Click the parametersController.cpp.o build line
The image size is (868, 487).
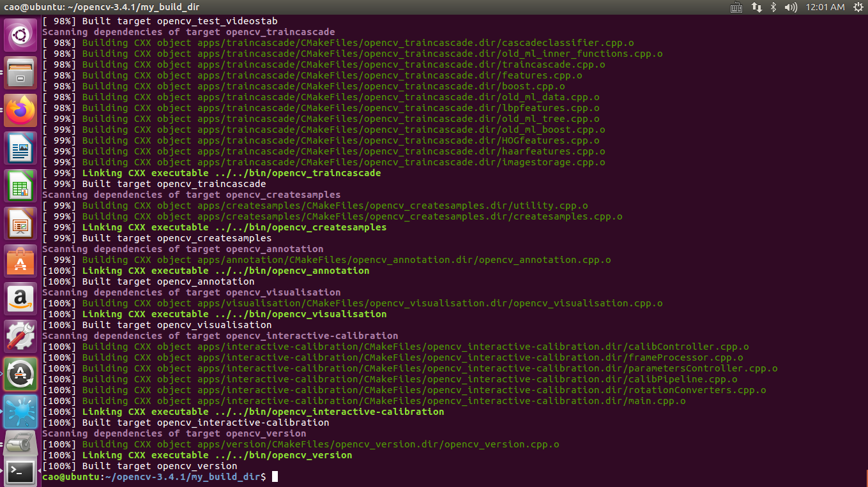410,368
